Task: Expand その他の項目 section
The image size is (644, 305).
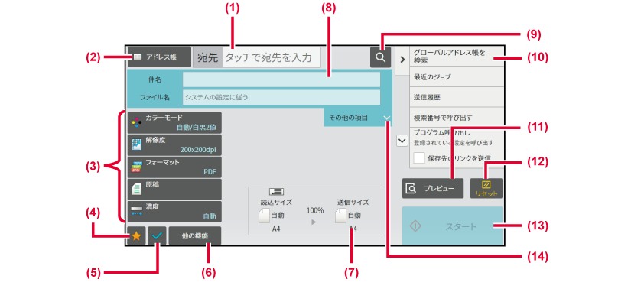Action: pyautogui.click(x=358, y=118)
